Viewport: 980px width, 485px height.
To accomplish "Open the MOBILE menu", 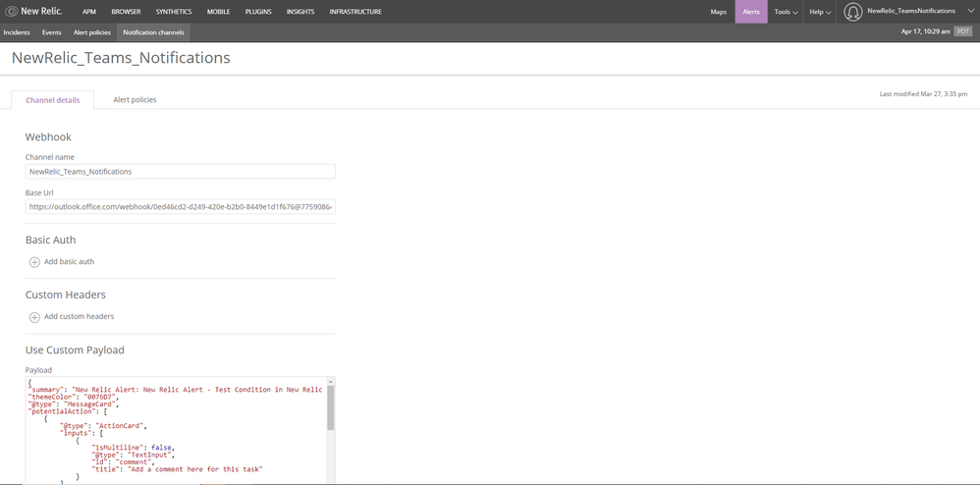I will coord(218,11).
